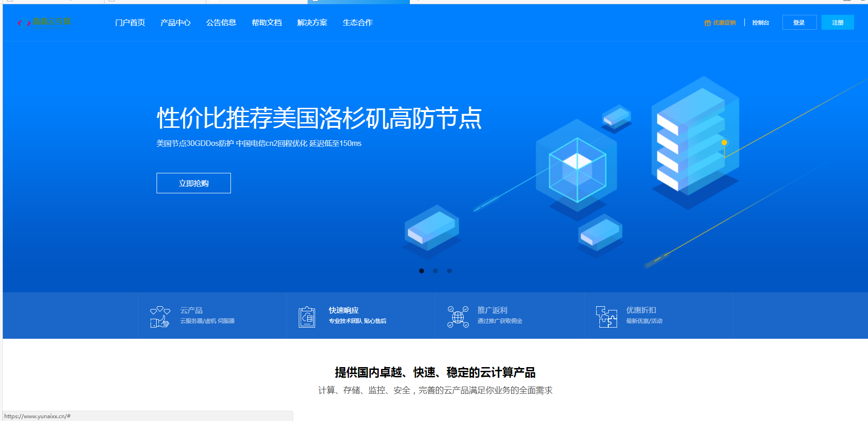Click the colorful site logo in the header
Screen dimensions: 868x421
coord(45,22)
